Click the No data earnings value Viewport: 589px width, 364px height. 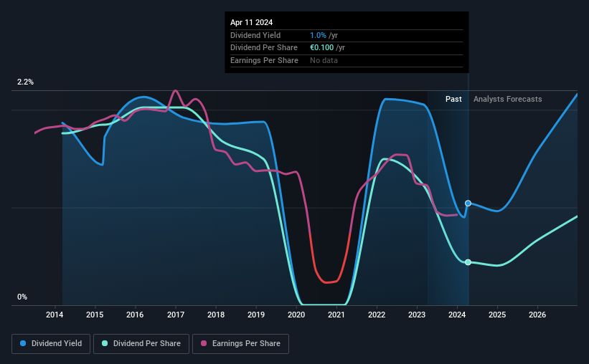[324, 60]
